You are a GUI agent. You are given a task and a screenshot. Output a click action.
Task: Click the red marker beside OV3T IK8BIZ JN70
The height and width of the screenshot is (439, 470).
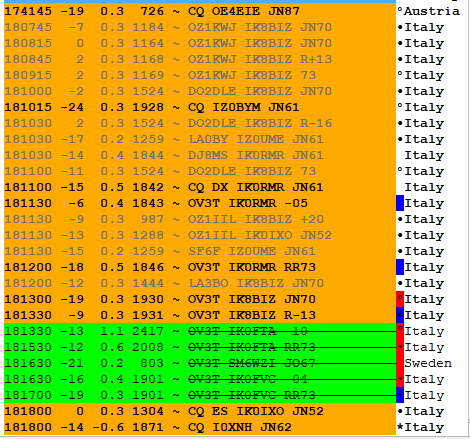(400, 299)
